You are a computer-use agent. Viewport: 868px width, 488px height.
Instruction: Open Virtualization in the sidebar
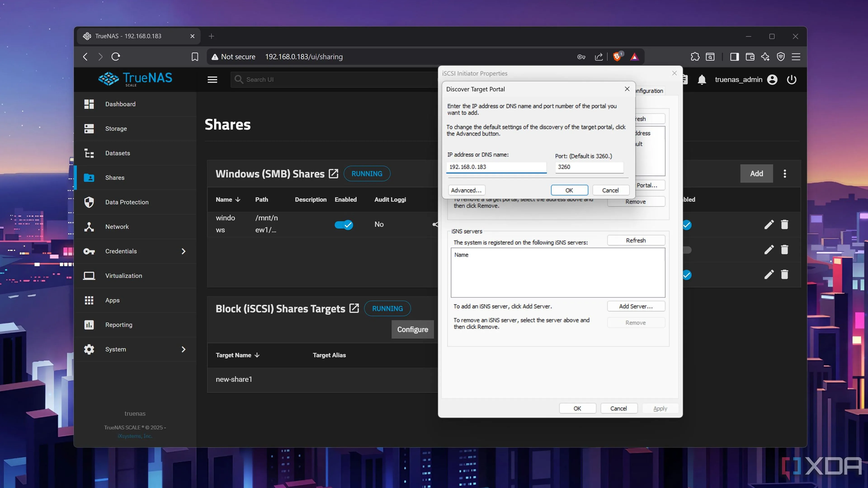pos(135,276)
